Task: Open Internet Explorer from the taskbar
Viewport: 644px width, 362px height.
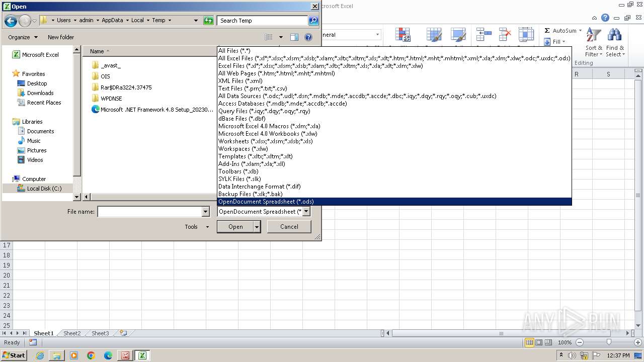Action: tap(40, 355)
